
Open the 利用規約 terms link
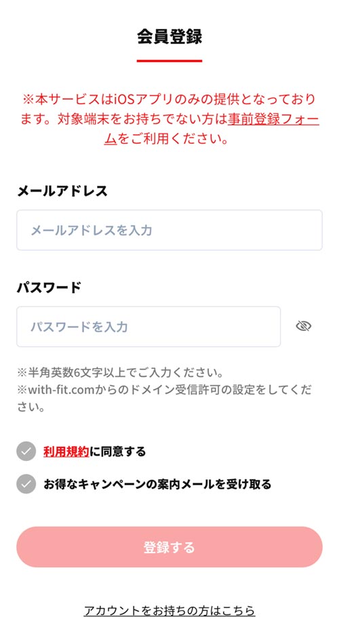66,451
